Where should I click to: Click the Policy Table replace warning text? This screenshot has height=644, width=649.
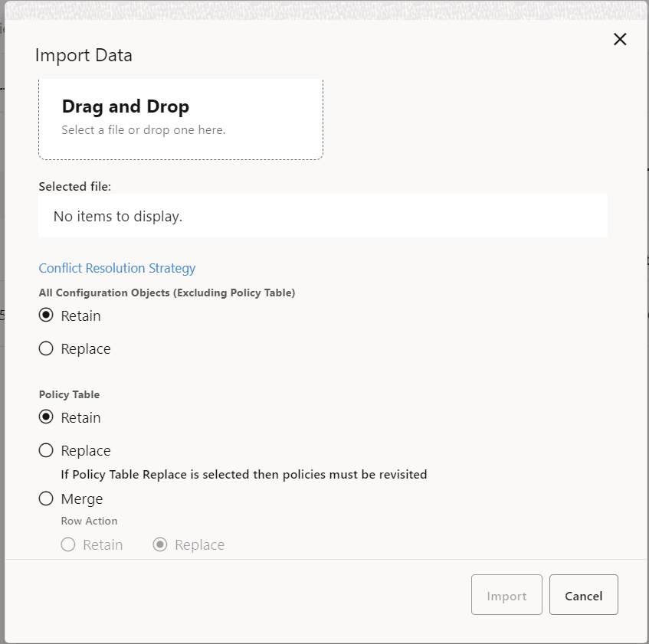(x=244, y=474)
